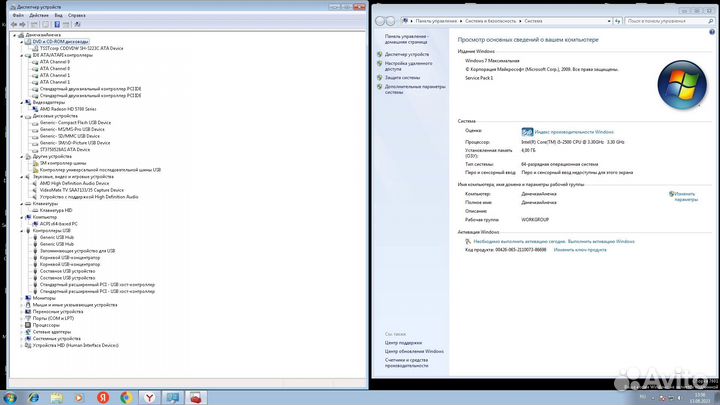Select VideoMate TV SAA7133/35 Capture Device
Image resolution: width=720 pixels, height=405 pixels.
(x=82, y=190)
